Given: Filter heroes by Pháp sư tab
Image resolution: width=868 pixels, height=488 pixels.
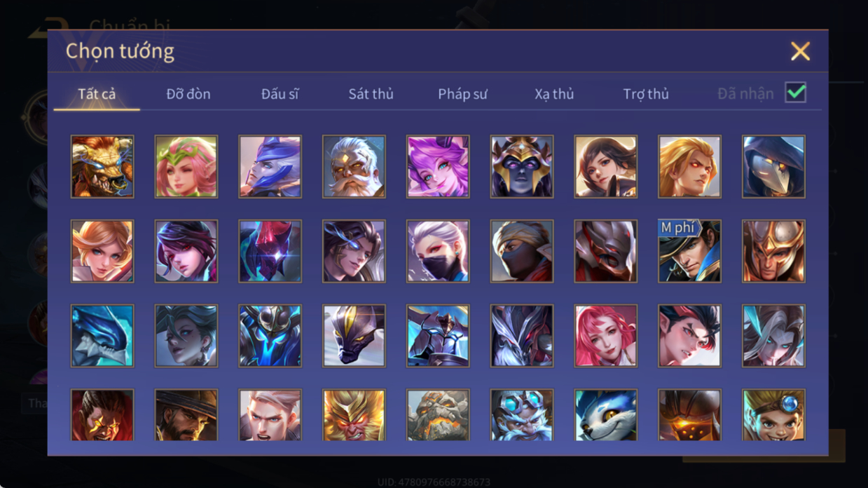Looking at the screenshot, I should 462,94.
